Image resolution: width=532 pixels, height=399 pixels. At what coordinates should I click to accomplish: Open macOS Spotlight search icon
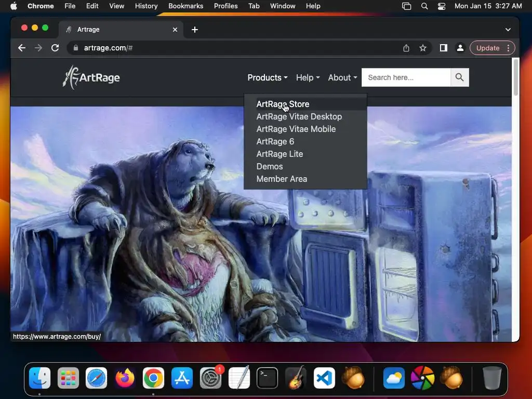click(424, 6)
